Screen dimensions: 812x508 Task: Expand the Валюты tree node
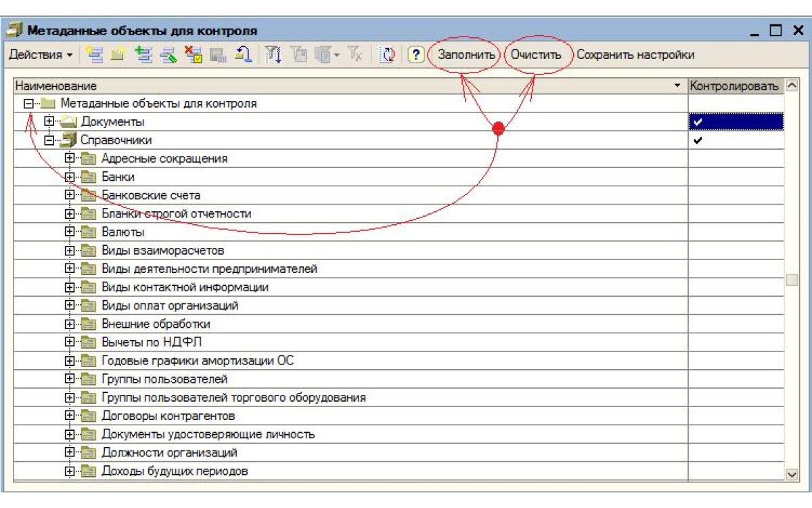click(69, 232)
